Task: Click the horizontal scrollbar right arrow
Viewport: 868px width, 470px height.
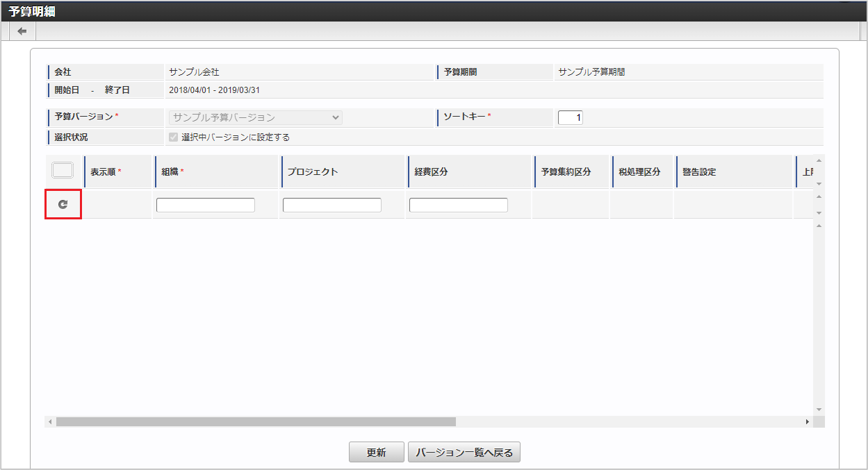Action: pyautogui.click(x=808, y=421)
